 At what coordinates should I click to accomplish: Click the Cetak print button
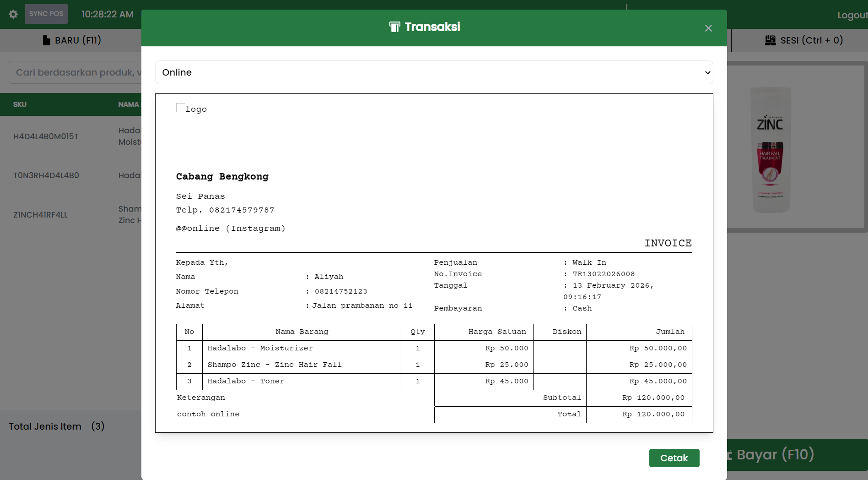tap(674, 458)
